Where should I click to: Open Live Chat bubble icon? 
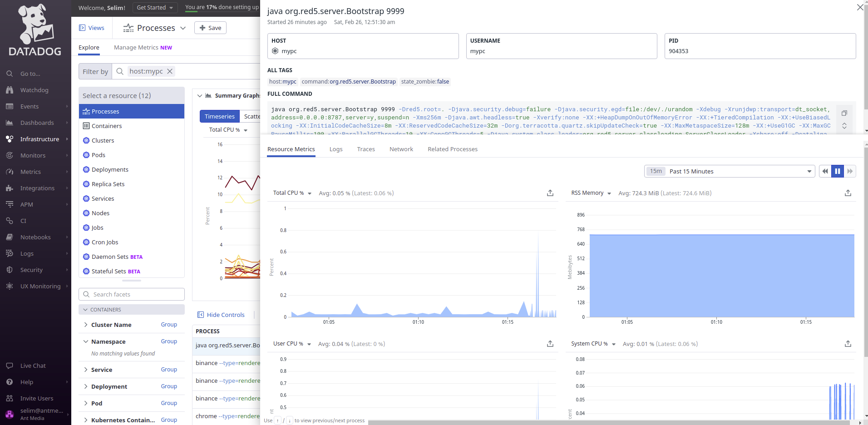(x=10, y=366)
